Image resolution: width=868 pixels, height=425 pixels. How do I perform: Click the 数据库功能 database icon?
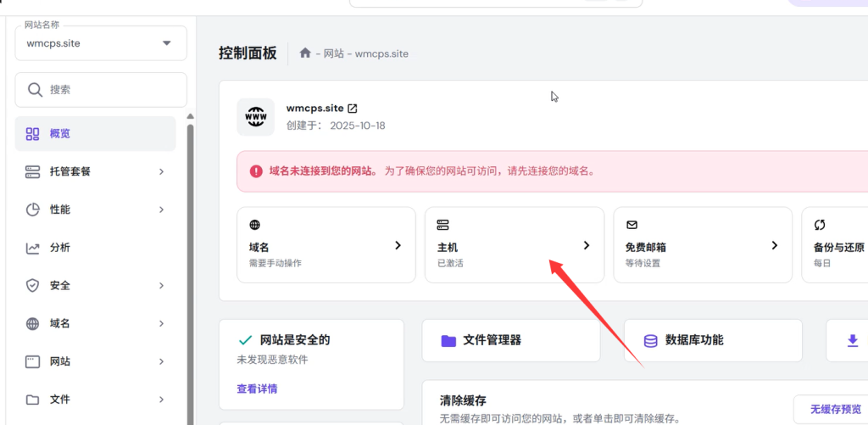point(650,340)
